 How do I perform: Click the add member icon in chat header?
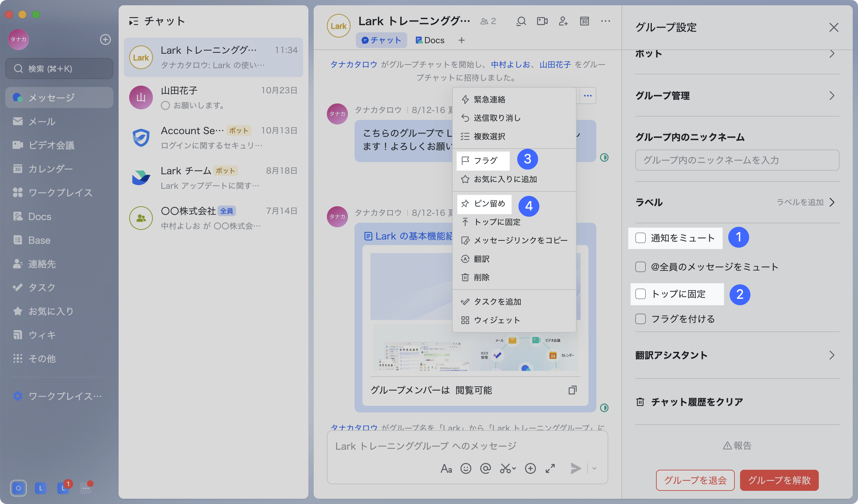[x=563, y=21]
